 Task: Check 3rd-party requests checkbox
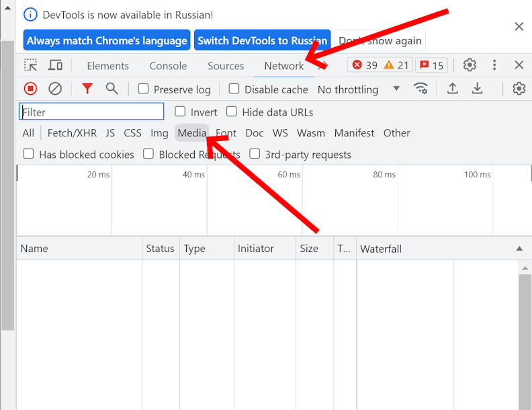pyautogui.click(x=255, y=154)
